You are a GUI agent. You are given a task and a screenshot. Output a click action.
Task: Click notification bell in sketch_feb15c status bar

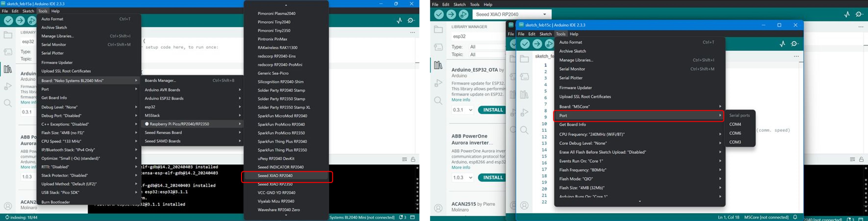(795, 217)
